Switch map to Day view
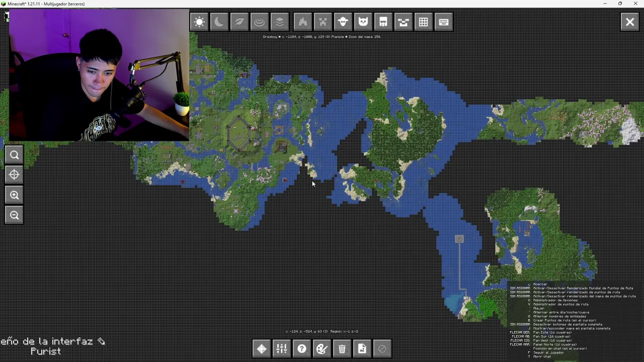This screenshot has height=362, width=644. [200, 22]
